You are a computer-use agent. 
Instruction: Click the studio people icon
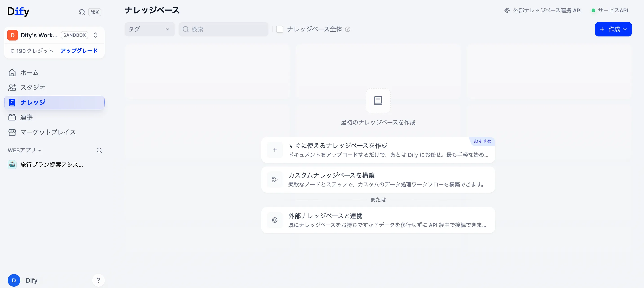pyautogui.click(x=12, y=88)
